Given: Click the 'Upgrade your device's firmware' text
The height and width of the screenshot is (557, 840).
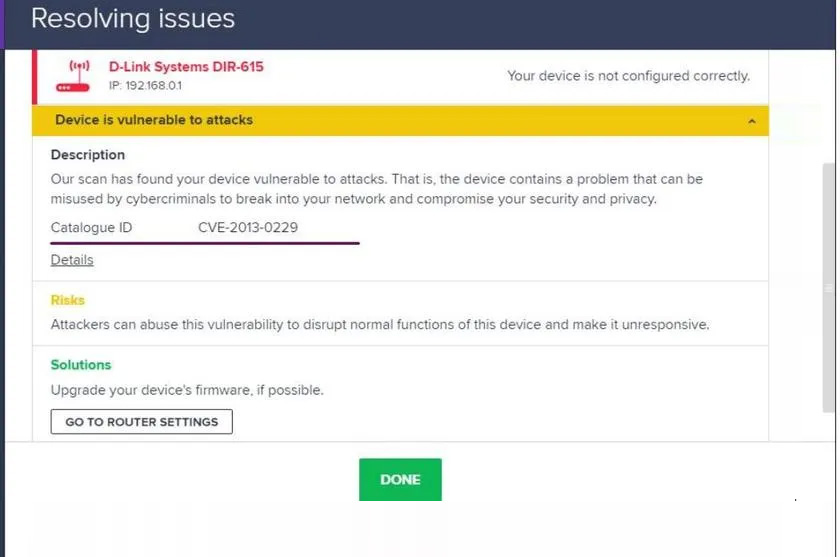Looking at the screenshot, I should 187,390.
